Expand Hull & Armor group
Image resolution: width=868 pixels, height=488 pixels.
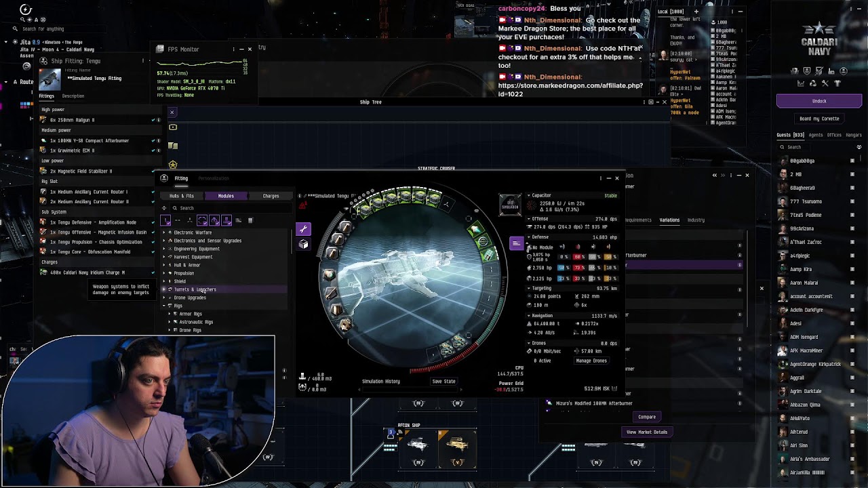pos(164,265)
